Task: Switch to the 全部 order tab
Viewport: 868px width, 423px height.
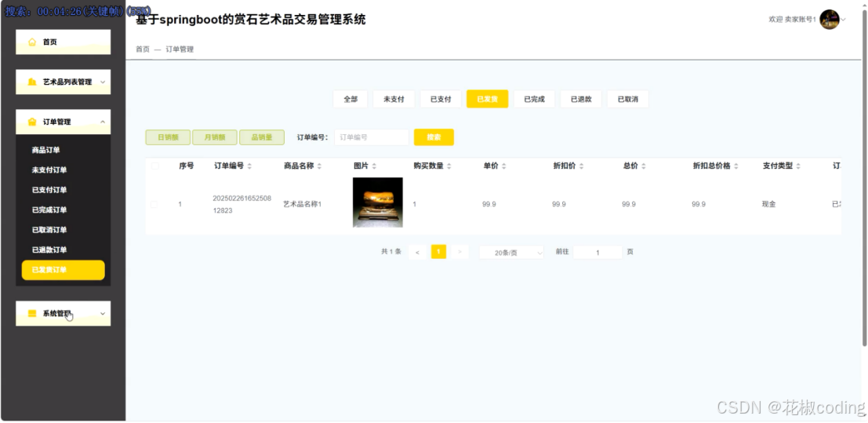Action: pos(350,99)
